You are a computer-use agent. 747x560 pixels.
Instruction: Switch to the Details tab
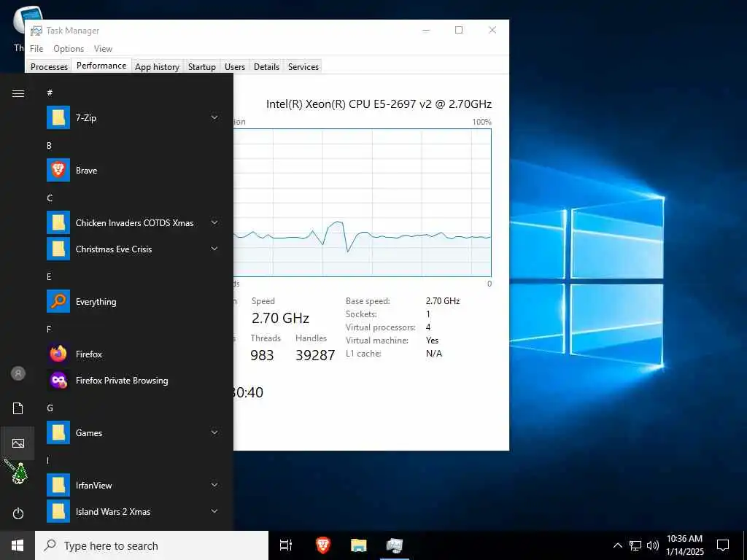click(266, 66)
